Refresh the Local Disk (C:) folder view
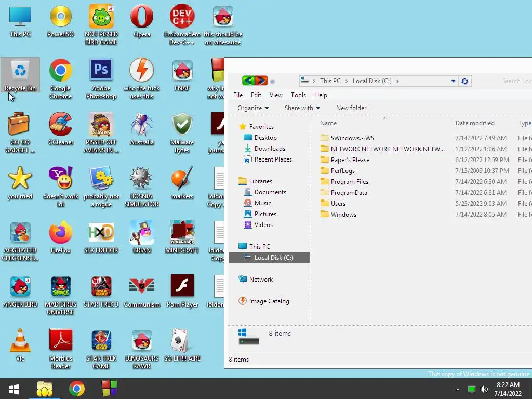Image resolution: width=532 pixels, height=399 pixels. point(465,81)
